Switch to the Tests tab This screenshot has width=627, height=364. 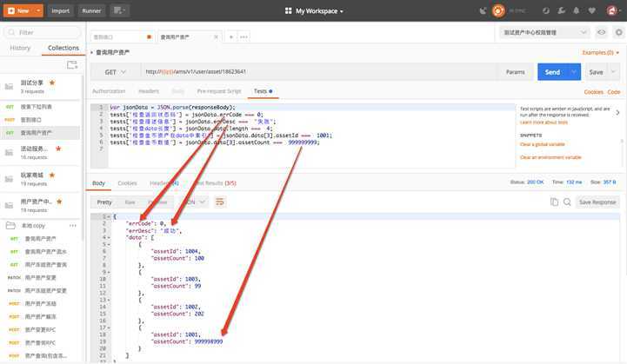[263, 91]
